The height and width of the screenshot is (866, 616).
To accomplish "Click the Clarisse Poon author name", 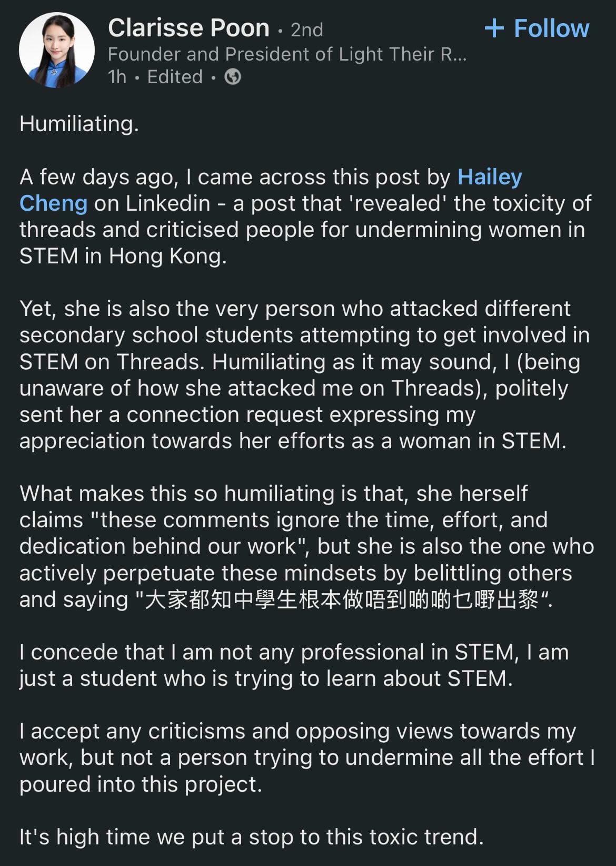I will coord(188,28).
